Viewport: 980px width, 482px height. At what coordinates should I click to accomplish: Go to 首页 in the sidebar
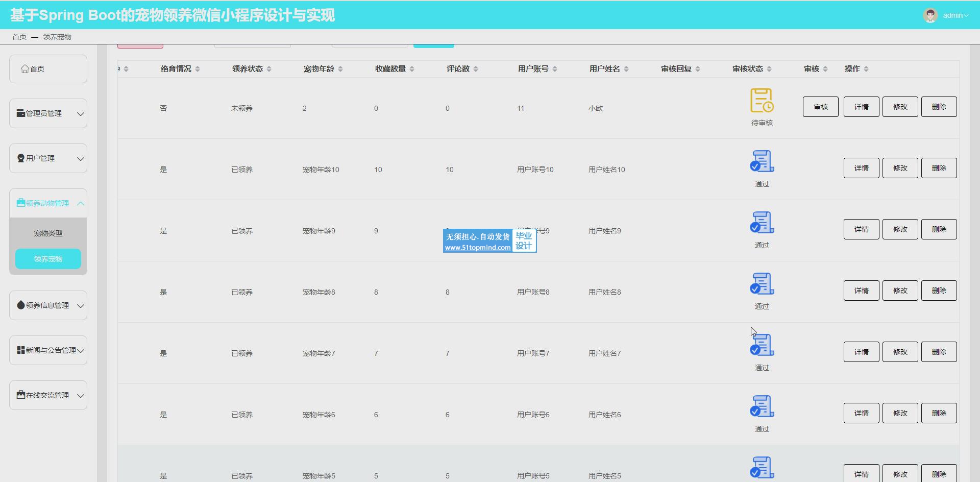[48, 69]
